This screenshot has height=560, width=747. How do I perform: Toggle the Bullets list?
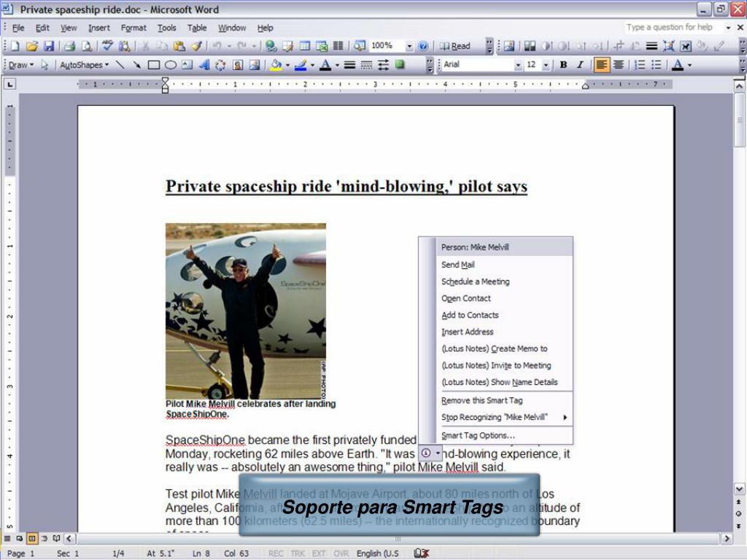click(657, 65)
